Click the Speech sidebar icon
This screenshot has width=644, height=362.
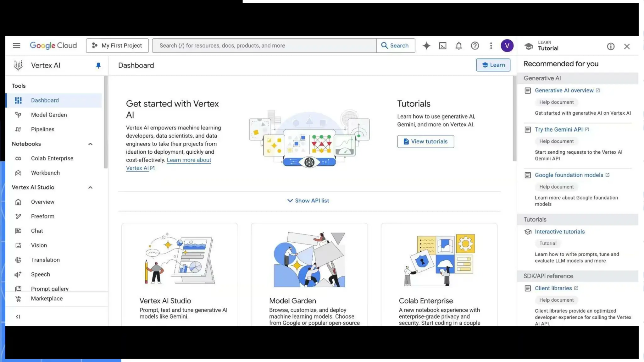tap(18, 274)
